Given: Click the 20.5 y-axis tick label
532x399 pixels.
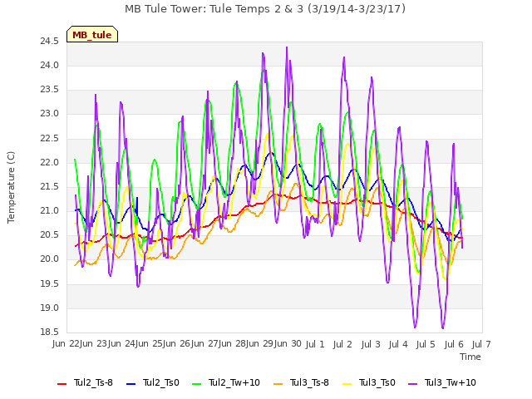Looking at the screenshot, I should 49,235.
